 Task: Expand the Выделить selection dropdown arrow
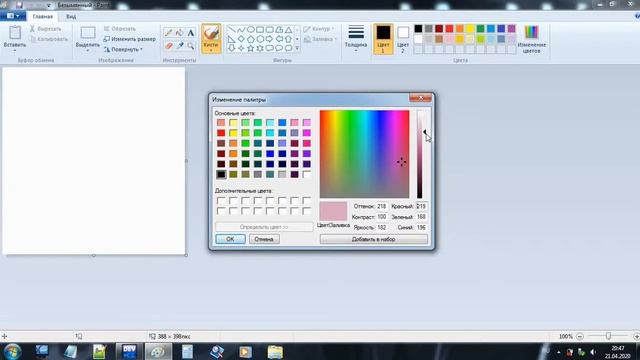88,51
